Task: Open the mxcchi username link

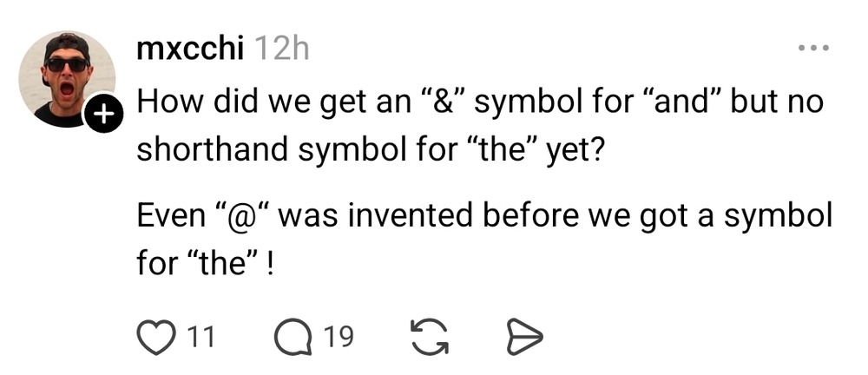Action: coord(189,49)
